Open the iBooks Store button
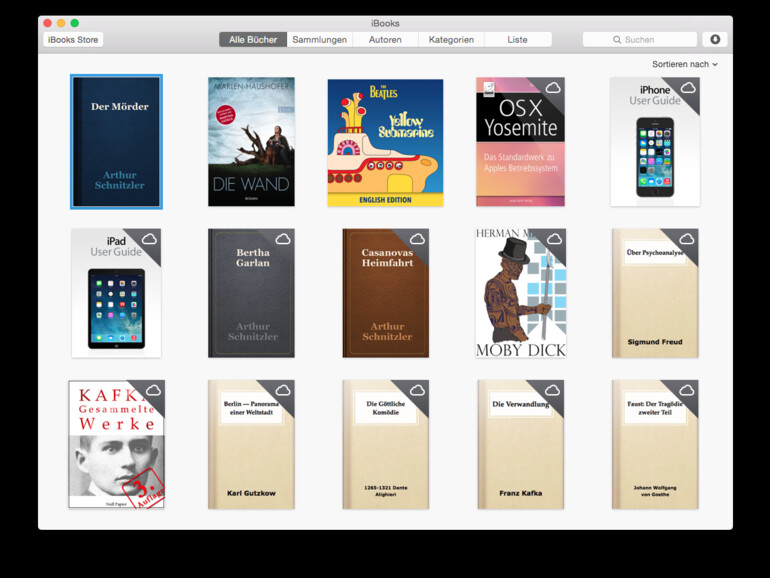 [x=73, y=40]
